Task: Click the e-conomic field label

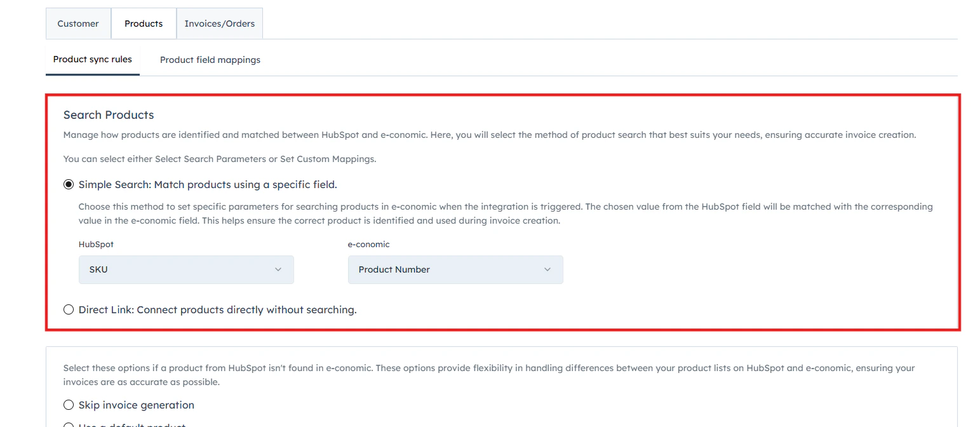Action: (x=368, y=244)
